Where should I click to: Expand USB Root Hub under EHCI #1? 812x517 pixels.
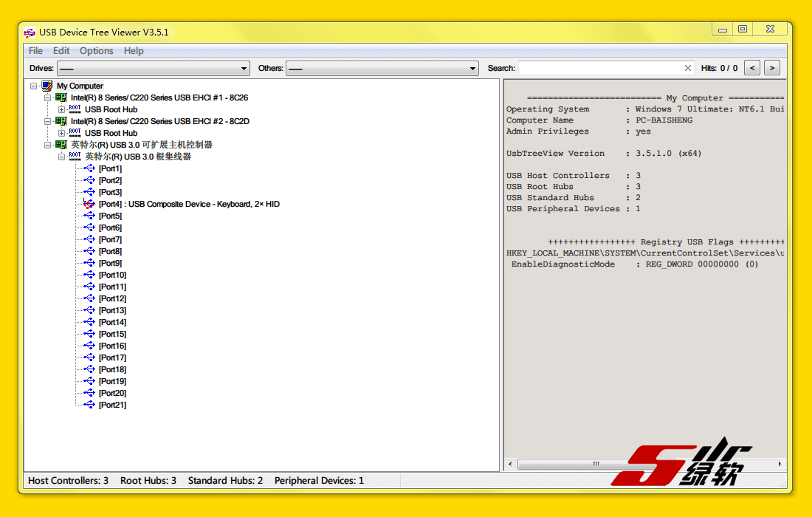tap(62, 109)
